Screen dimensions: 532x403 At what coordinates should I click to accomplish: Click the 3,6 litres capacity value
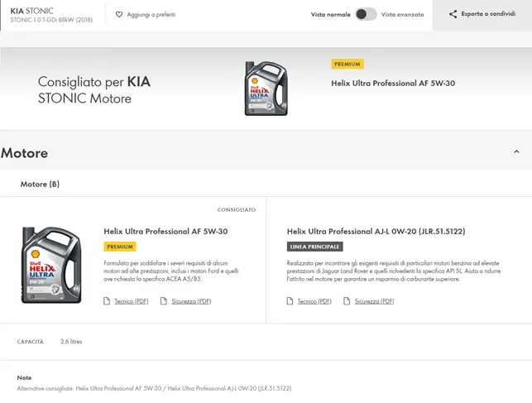(71, 342)
